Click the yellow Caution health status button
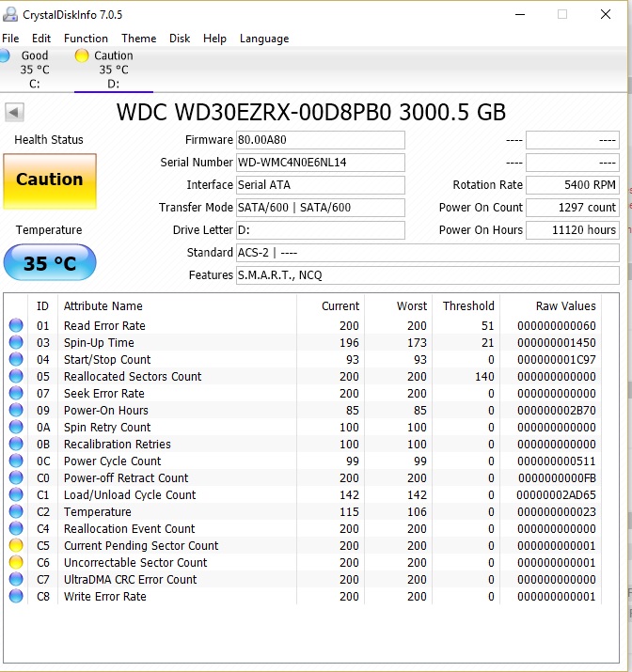The image size is (632, 672). [50, 180]
